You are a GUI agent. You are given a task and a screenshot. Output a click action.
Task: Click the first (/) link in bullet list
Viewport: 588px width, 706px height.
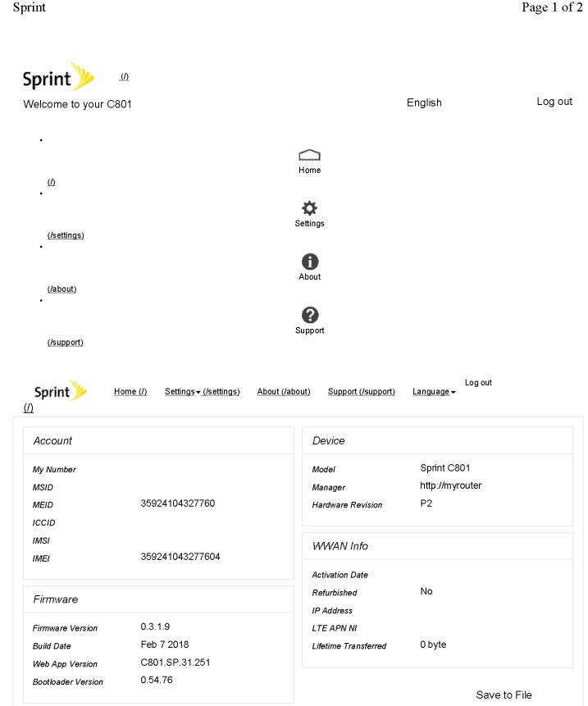(52, 182)
